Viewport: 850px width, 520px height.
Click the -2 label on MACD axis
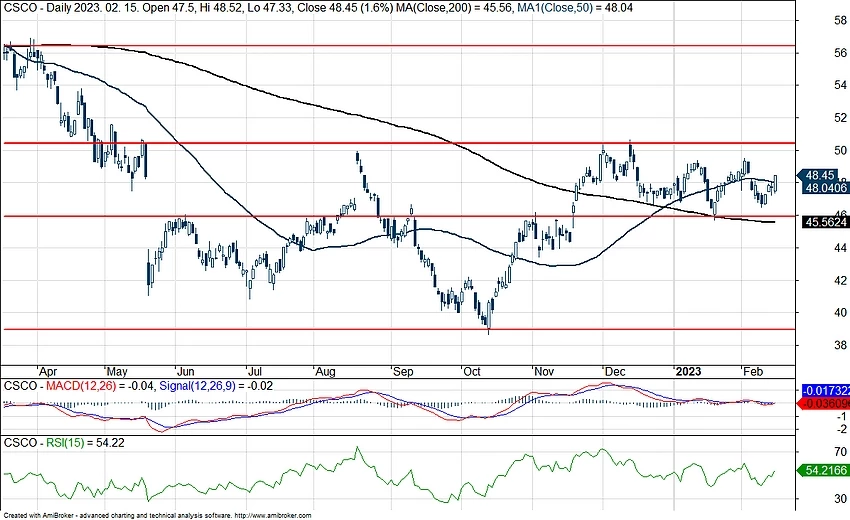[841, 429]
